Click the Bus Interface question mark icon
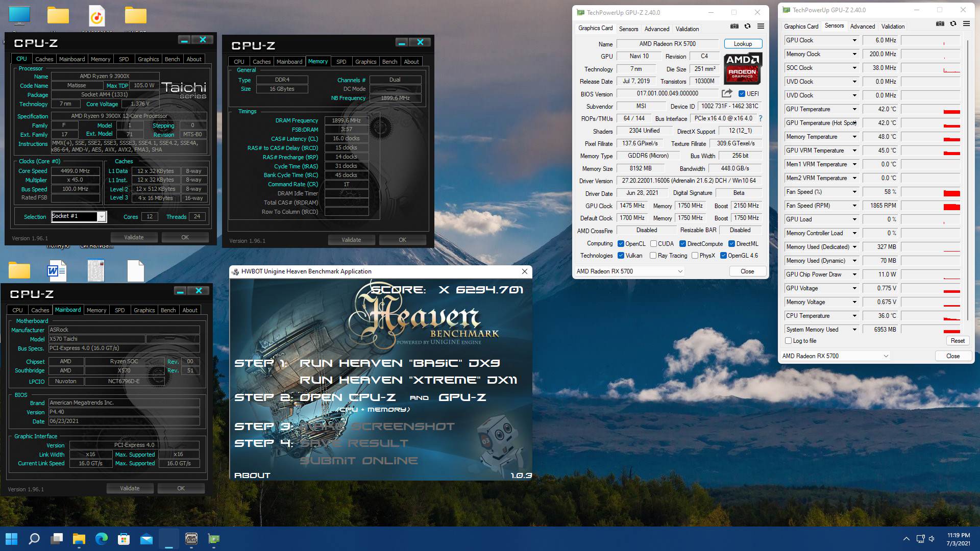The height and width of the screenshot is (551, 980). [x=761, y=118]
